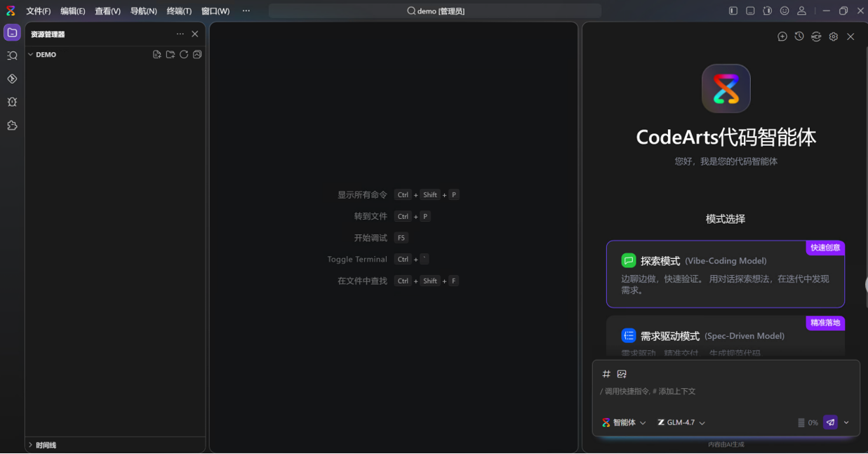Click the 0% context usage indicator
This screenshot has height=454, width=868.
tap(808, 422)
